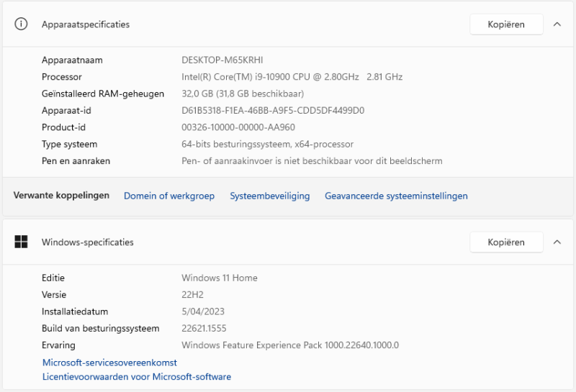The image size is (576, 392).
Task: Open the Domein of werkgroep link
Action: (169, 196)
